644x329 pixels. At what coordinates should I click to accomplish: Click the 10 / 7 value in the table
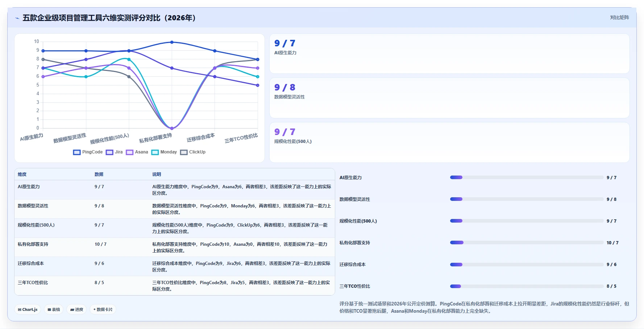coord(100,244)
